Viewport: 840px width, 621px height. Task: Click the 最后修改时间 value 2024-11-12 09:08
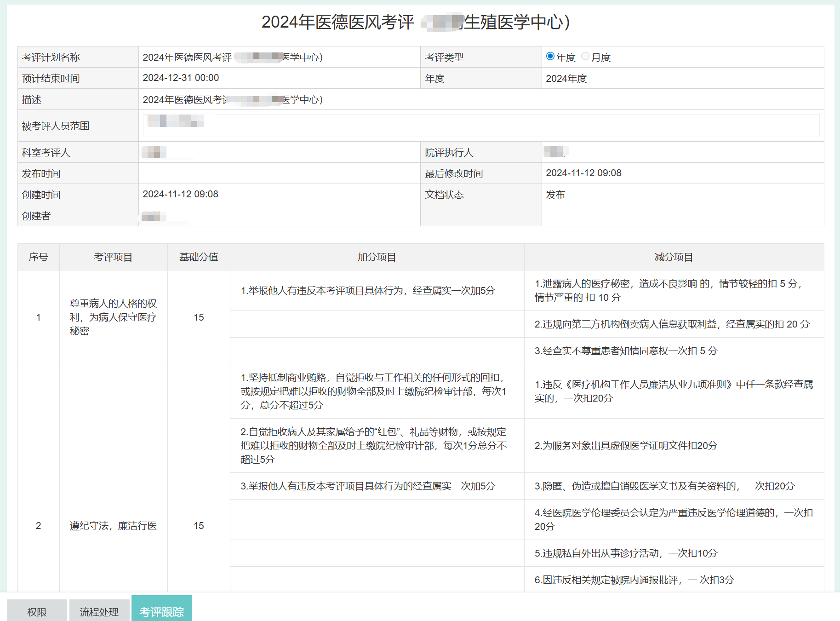point(583,173)
